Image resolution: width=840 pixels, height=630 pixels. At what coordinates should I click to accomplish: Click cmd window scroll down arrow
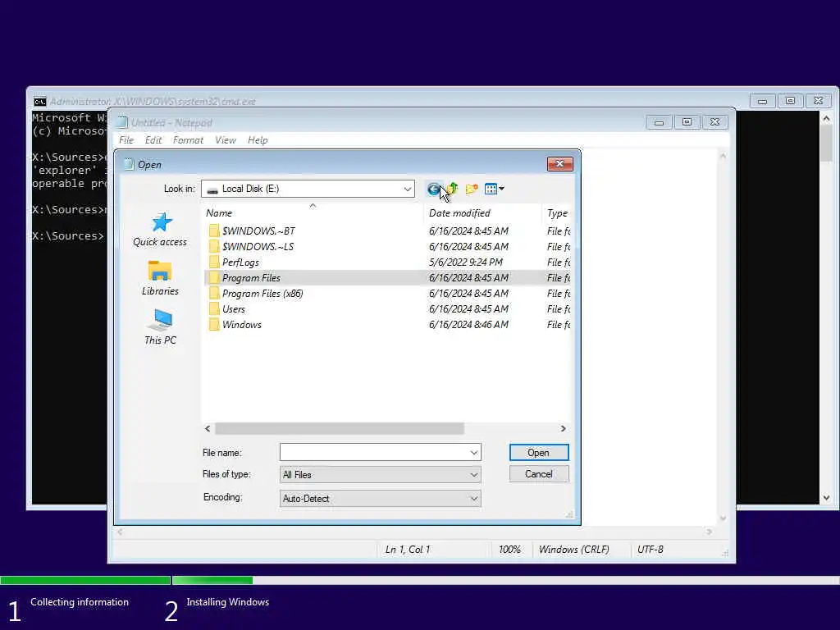tap(827, 498)
